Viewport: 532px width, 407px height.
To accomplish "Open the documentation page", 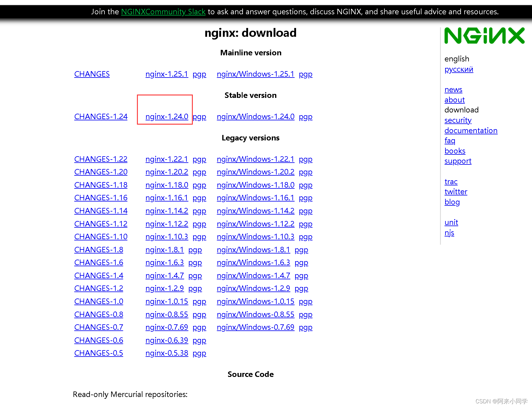I will click(471, 131).
